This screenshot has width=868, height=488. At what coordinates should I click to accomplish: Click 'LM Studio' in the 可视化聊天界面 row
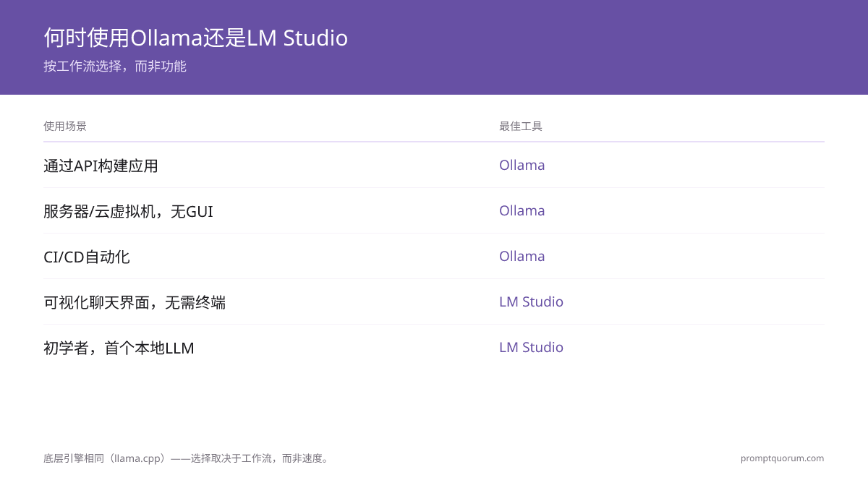click(531, 301)
